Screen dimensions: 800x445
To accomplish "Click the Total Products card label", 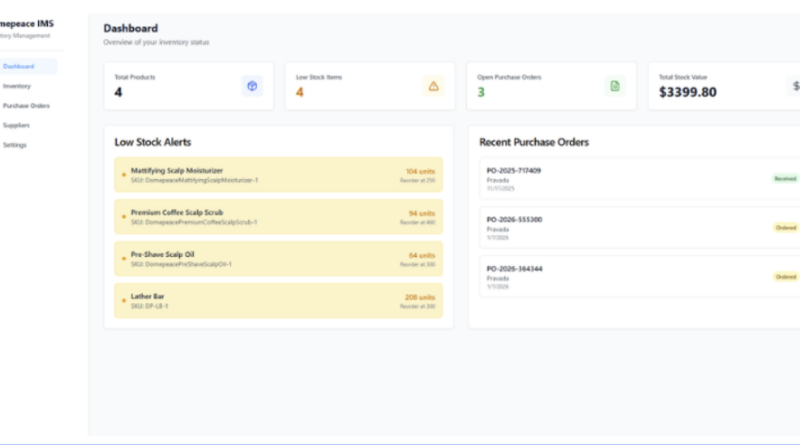I will [x=135, y=77].
